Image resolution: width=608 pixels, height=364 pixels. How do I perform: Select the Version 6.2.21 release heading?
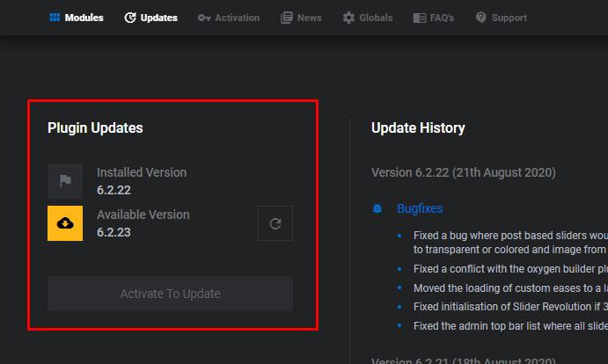463,361
